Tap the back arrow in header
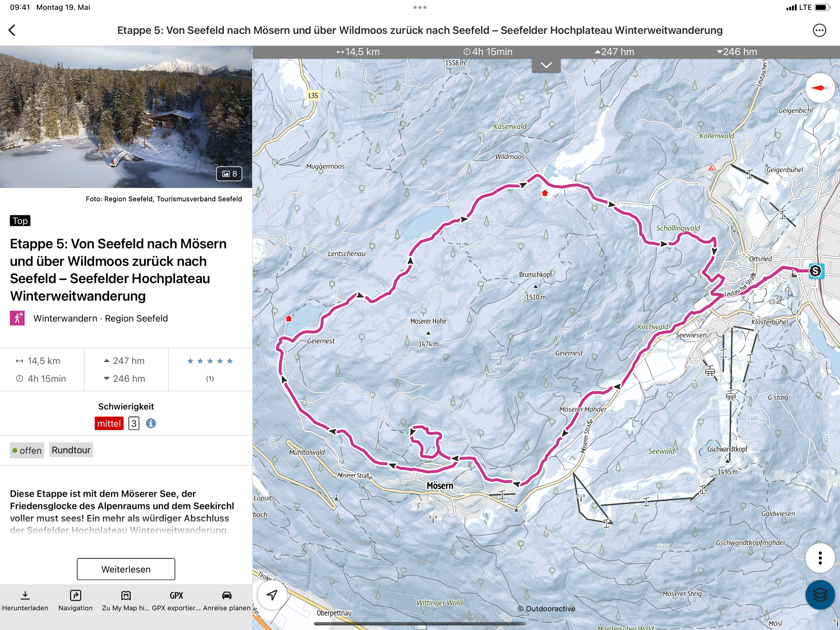The height and width of the screenshot is (630, 840). (x=12, y=30)
